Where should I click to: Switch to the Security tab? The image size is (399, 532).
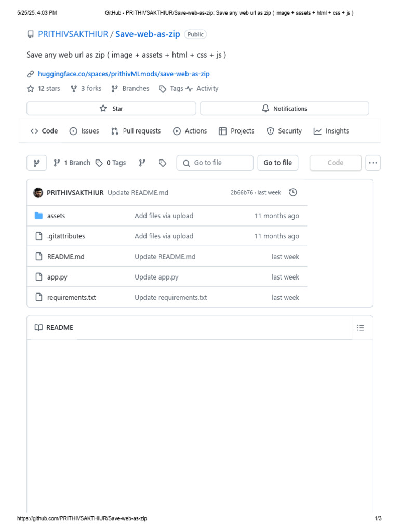click(x=284, y=131)
